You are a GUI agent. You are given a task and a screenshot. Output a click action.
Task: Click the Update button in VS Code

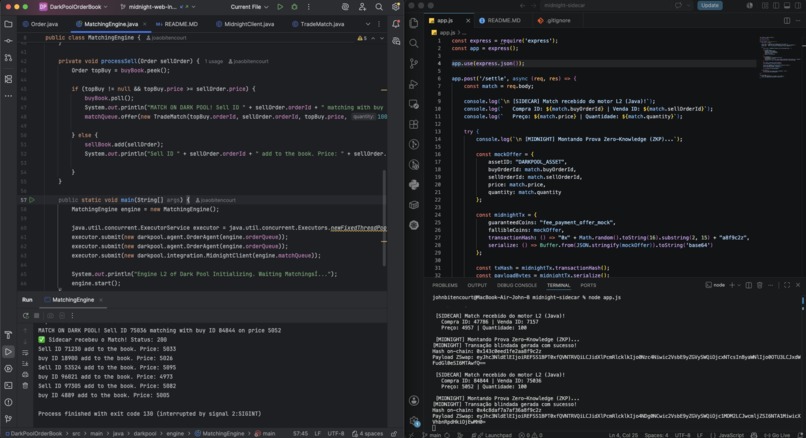709,5
